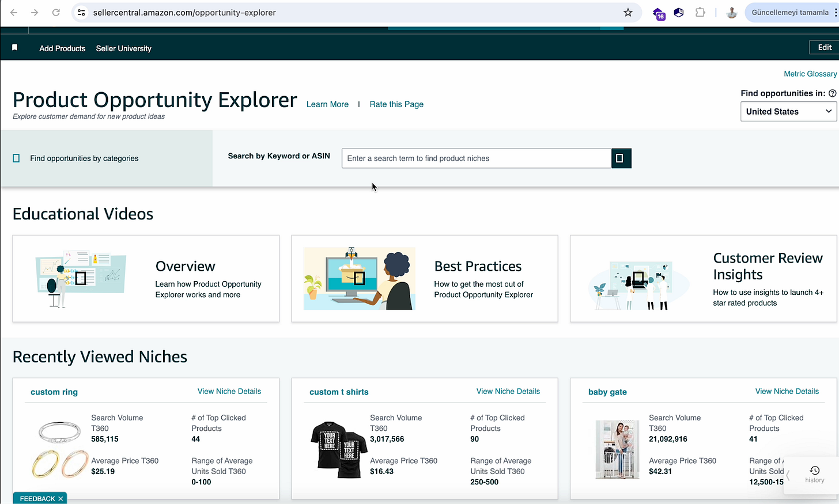
Task: Click the units sold range 250-500
Action: (485, 482)
